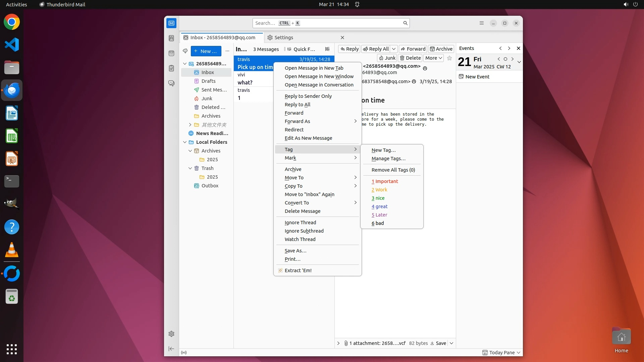
Task: Open the Chat space icon
Action: click(x=171, y=83)
